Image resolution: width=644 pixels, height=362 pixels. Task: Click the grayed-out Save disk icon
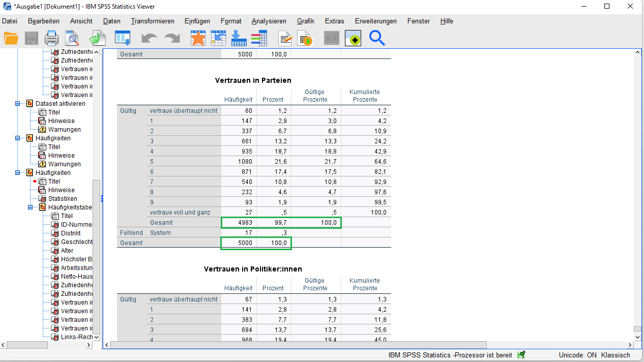pos(32,38)
